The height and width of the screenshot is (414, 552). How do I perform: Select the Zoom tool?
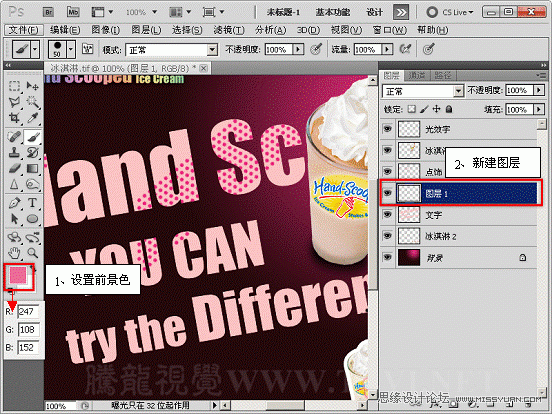coord(32,252)
